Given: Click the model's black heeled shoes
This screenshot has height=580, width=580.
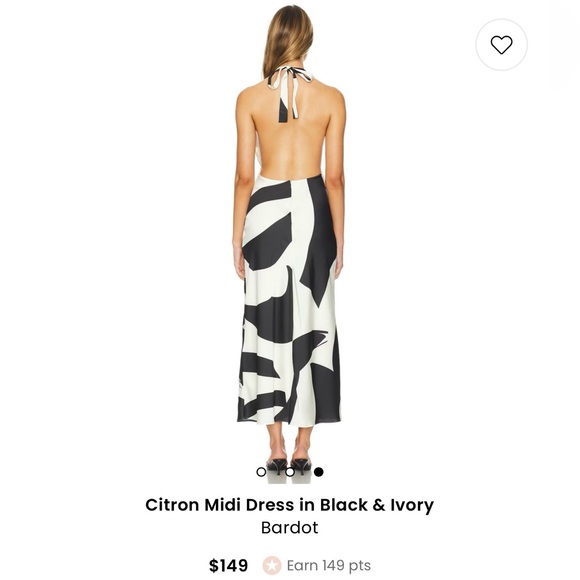Looking at the screenshot, I should (290, 466).
